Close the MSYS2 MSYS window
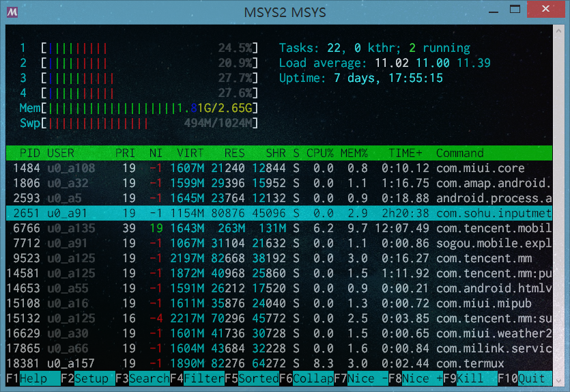This screenshot has width=570, height=392. click(545, 9)
